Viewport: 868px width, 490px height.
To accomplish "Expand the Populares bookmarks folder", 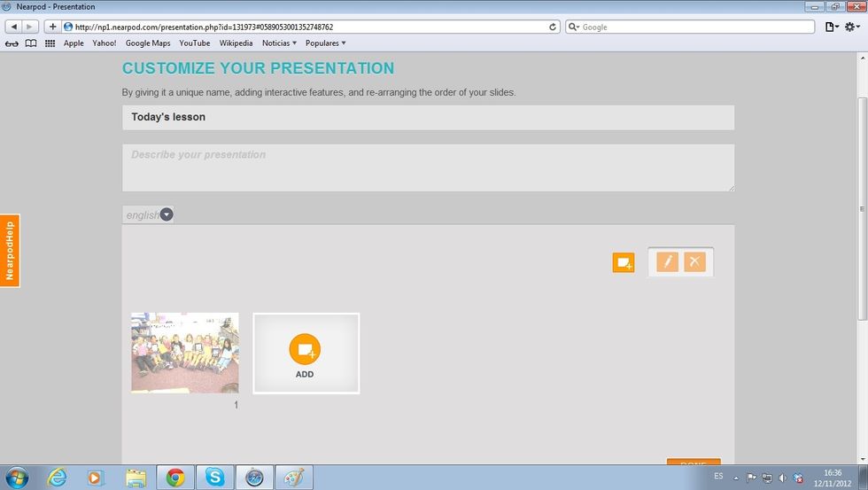I will tap(326, 43).
